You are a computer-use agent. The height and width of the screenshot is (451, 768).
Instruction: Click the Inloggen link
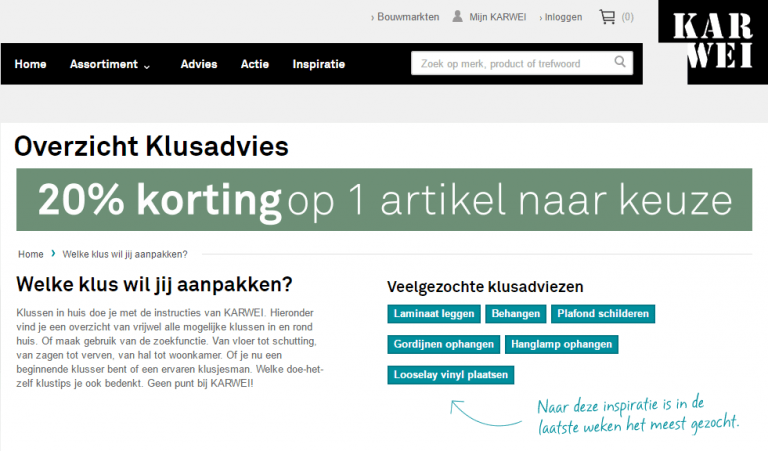click(561, 17)
